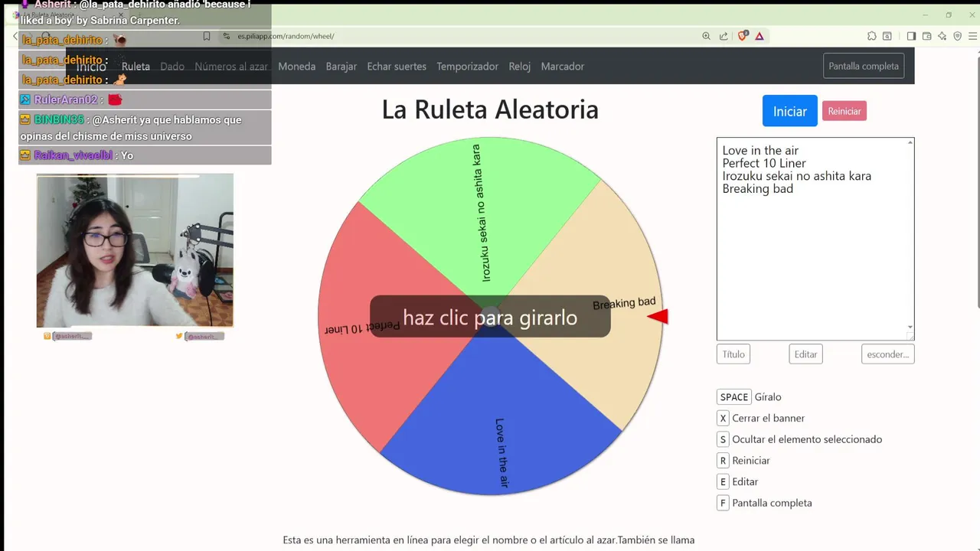Screen dimensions: 980x551
Task: Open the Reloj nav item
Action: pyautogui.click(x=520, y=67)
